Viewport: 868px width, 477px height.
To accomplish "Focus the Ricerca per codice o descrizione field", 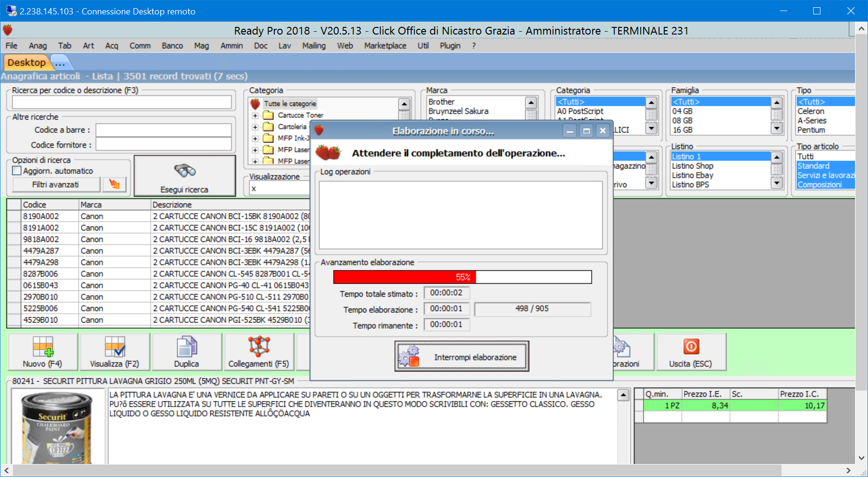I will 122,102.
